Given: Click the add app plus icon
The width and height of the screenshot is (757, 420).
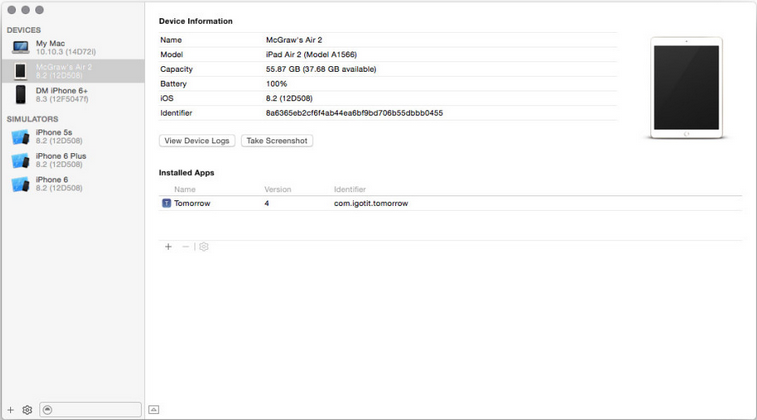Looking at the screenshot, I should 168,247.
